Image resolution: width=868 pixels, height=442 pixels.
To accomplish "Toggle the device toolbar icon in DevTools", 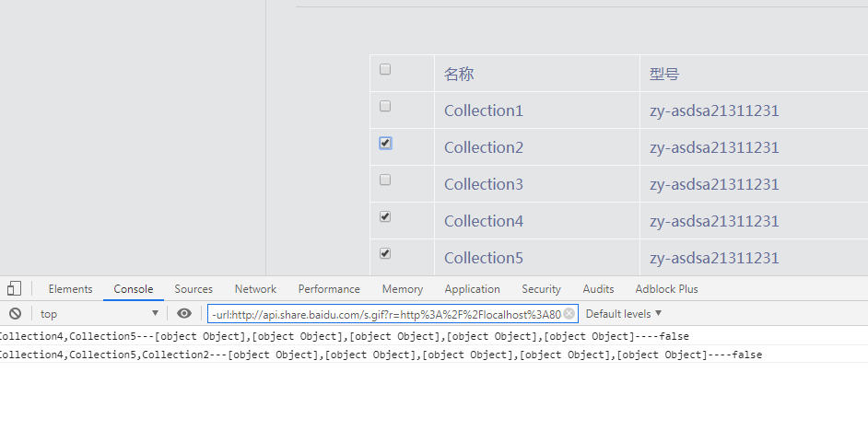I will tap(15, 289).
